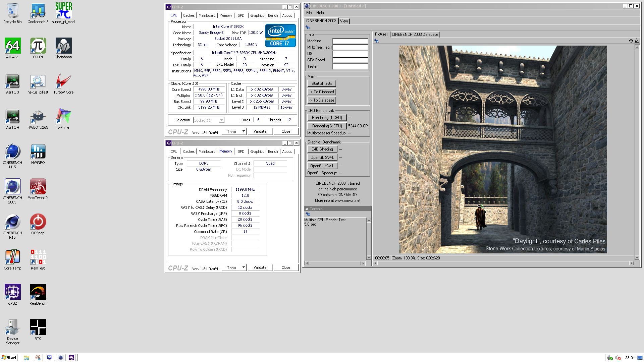The image size is (644, 362).
Task: Launch Core Temp desktop icon
Action: (12, 260)
